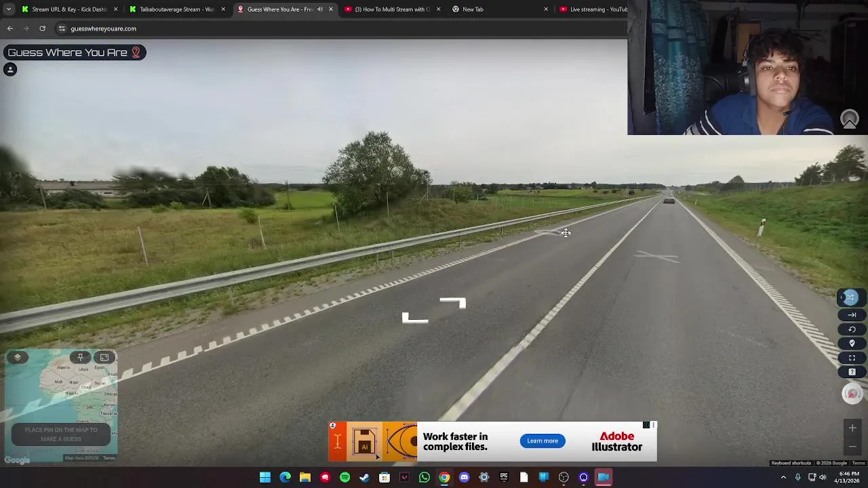Switch to Talkaboutaverage Stream tab

coord(177,9)
